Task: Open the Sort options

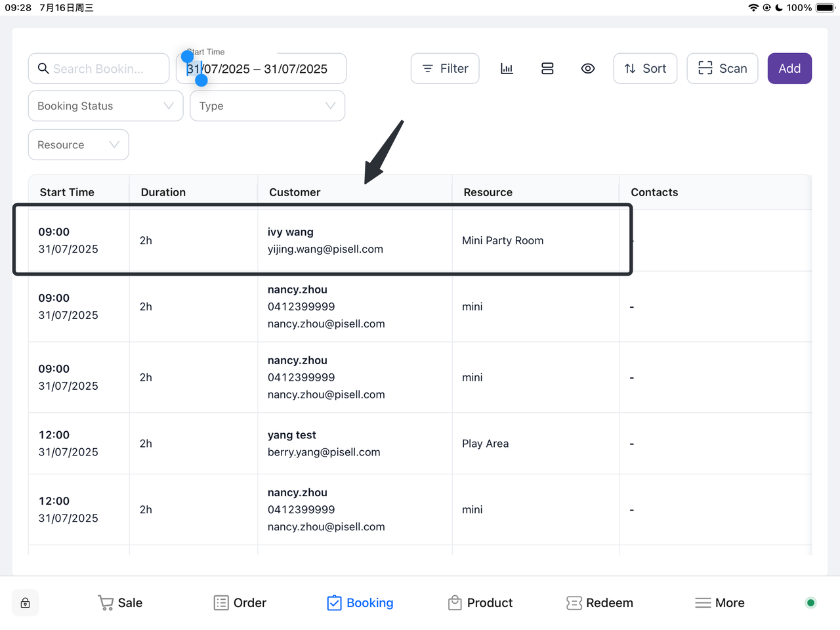Action: pyautogui.click(x=645, y=69)
